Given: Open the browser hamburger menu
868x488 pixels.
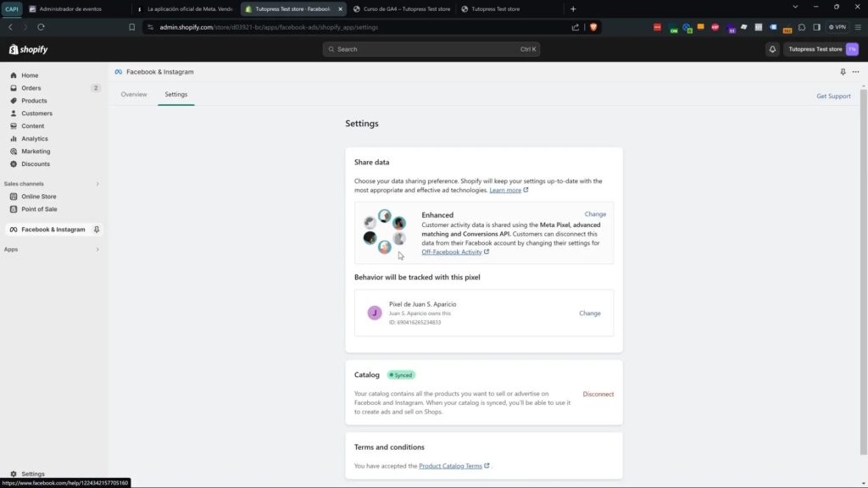Looking at the screenshot, I should point(858,27).
